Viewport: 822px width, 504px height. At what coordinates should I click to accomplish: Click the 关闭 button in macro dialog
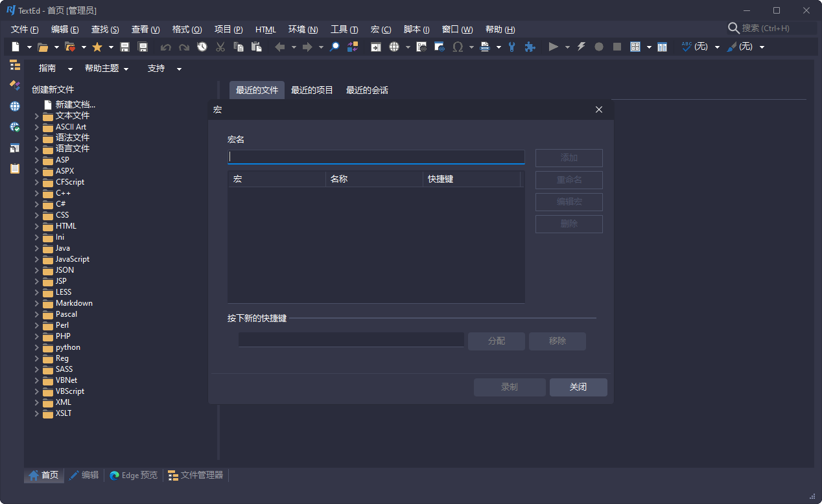578,387
